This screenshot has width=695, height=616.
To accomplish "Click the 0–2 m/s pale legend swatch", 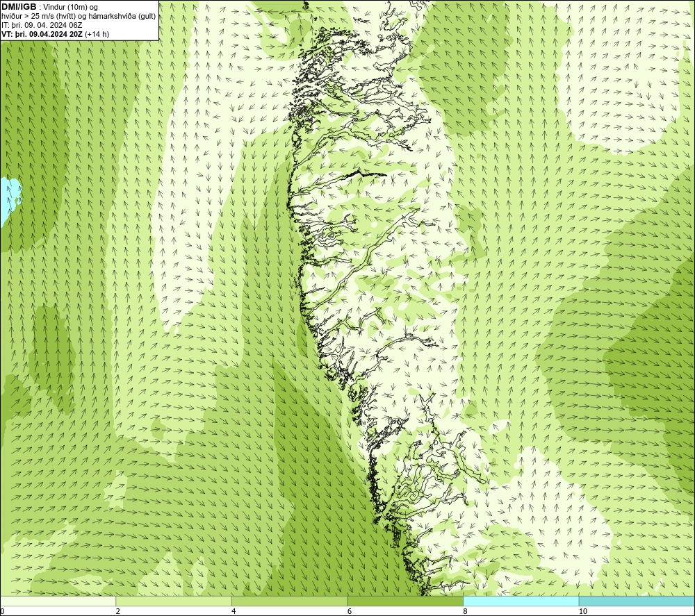I will (58, 601).
